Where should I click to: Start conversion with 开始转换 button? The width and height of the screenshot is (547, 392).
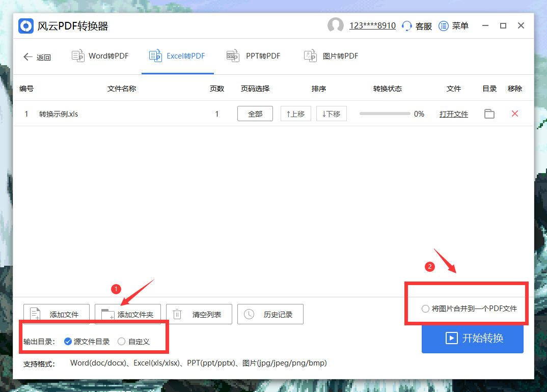pos(472,339)
